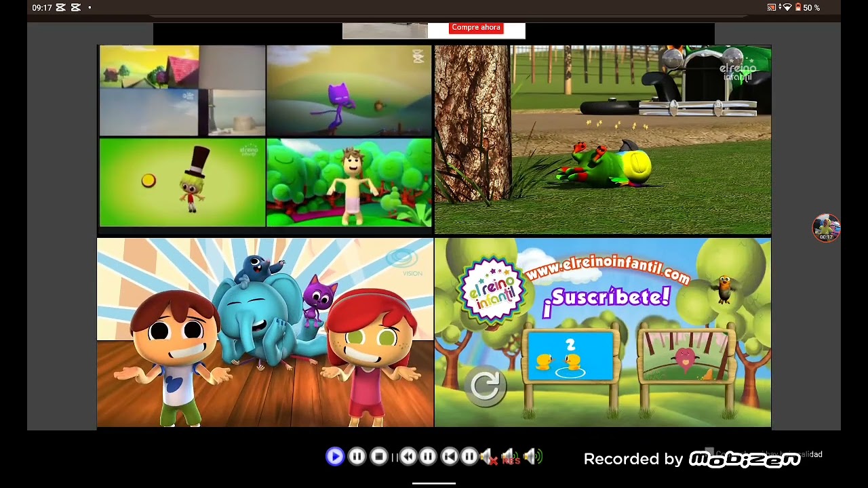This screenshot has height=488, width=868.
Task: Tap the first CapCut notification icon
Action: [x=60, y=7]
